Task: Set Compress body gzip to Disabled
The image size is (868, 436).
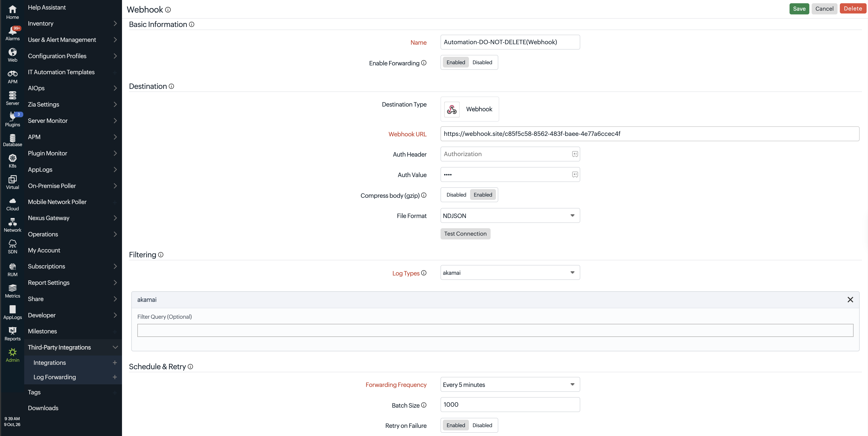Action: (x=456, y=195)
